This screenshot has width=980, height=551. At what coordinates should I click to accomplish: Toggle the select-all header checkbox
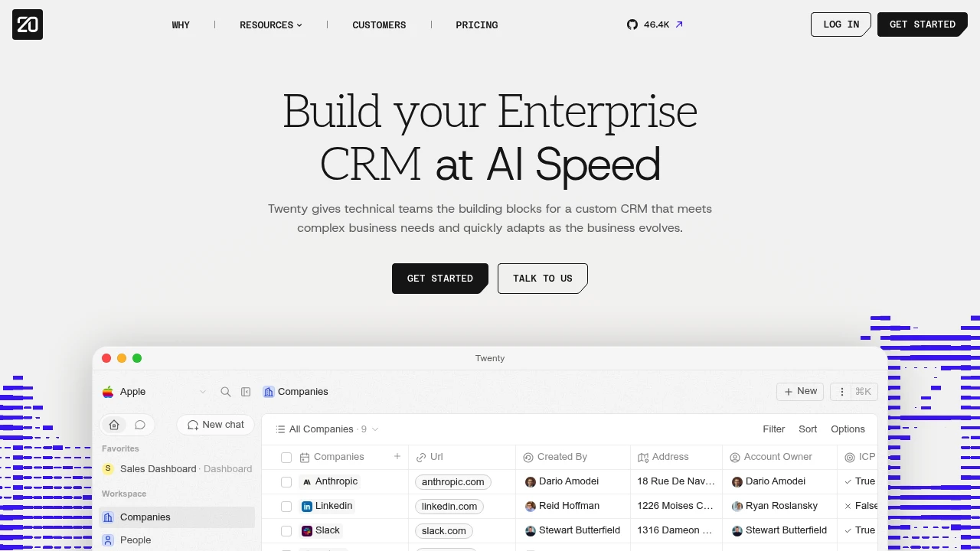point(286,458)
